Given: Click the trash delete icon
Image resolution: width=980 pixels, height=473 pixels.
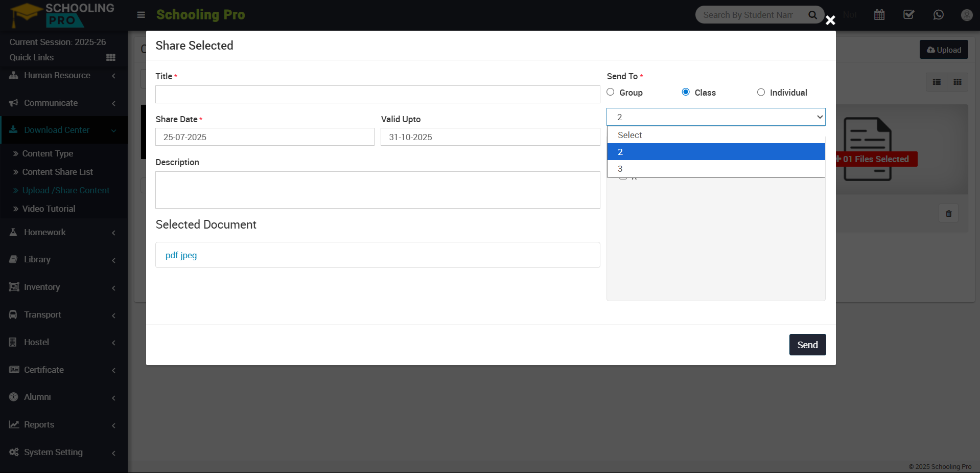Looking at the screenshot, I should (x=949, y=213).
